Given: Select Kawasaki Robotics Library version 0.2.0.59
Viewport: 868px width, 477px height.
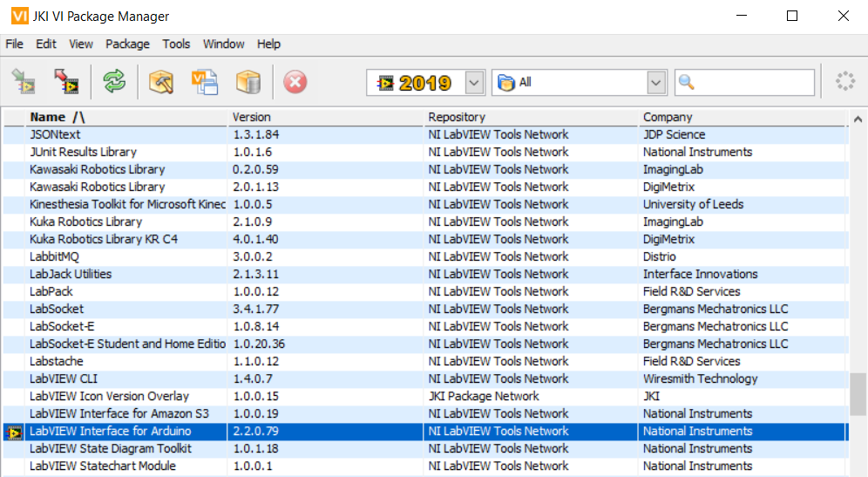Looking at the screenshot, I should 425,169.
